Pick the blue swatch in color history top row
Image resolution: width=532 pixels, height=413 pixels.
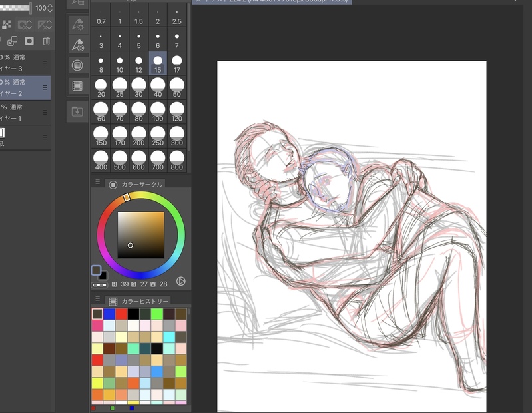[x=109, y=314]
